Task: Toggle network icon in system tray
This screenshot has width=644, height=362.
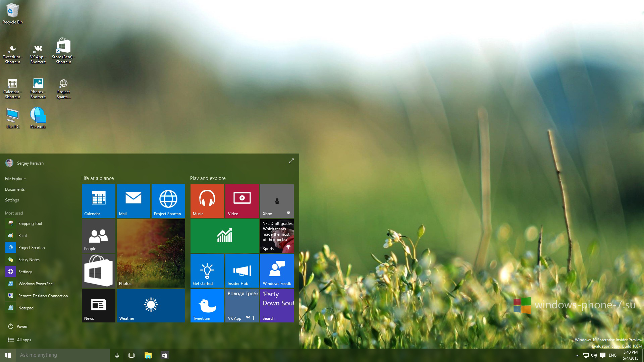Action: coord(586,355)
